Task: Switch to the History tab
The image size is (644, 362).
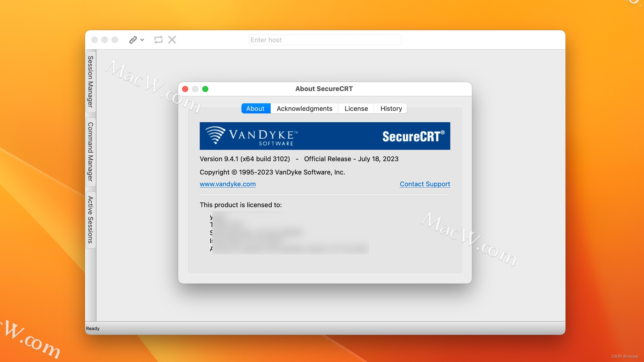Action: pyautogui.click(x=391, y=108)
